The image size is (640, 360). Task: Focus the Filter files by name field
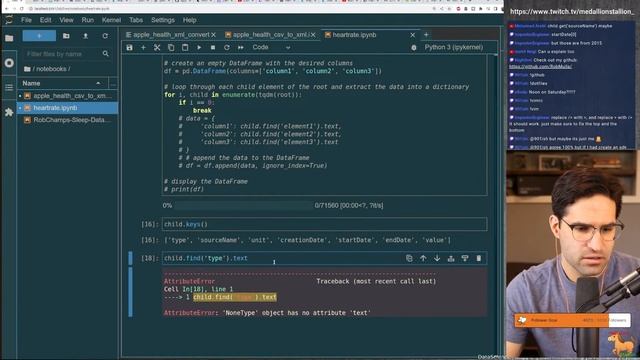pos(67,53)
